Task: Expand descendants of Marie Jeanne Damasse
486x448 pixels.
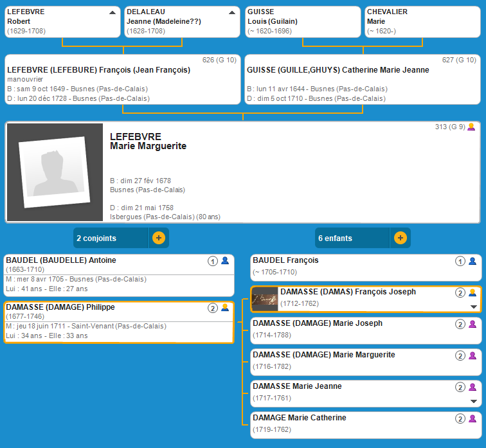Action: [474, 402]
